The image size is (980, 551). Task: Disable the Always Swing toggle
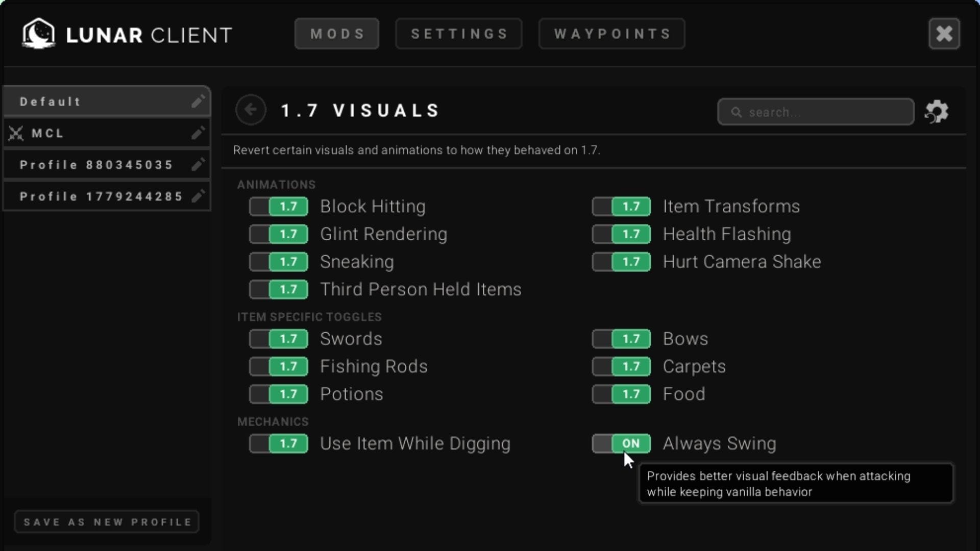click(621, 443)
